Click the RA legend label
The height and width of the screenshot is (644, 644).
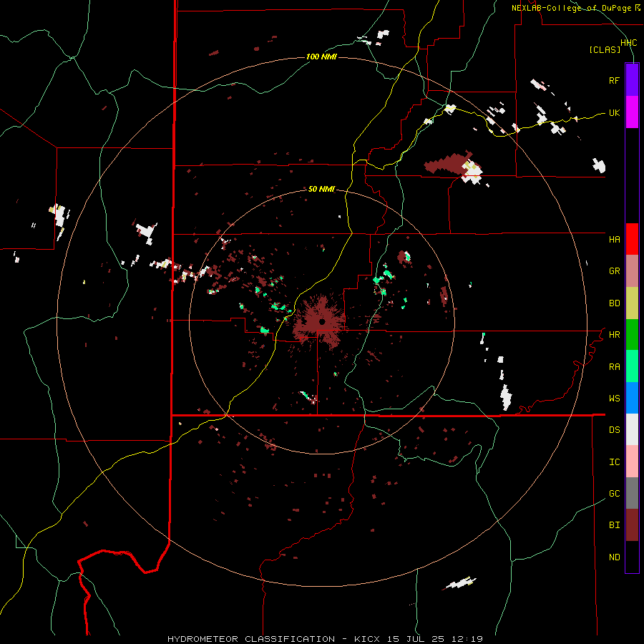point(614,367)
